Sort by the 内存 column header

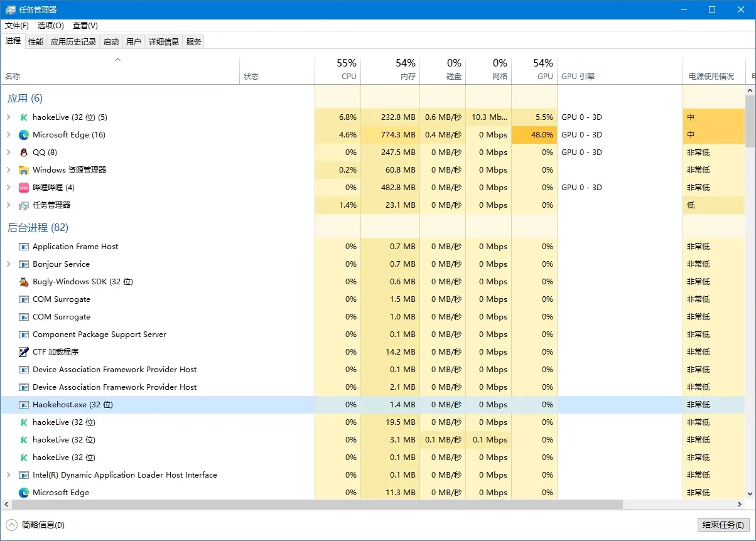click(x=391, y=70)
